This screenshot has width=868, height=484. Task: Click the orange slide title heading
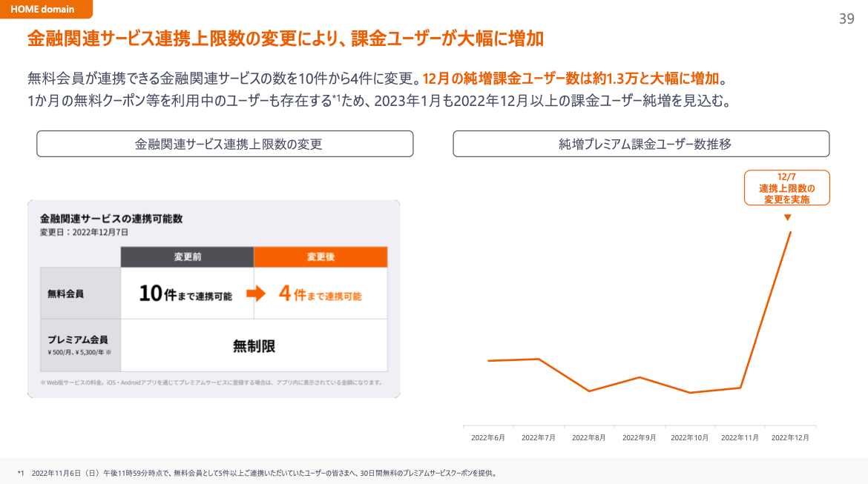click(x=286, y=39)
